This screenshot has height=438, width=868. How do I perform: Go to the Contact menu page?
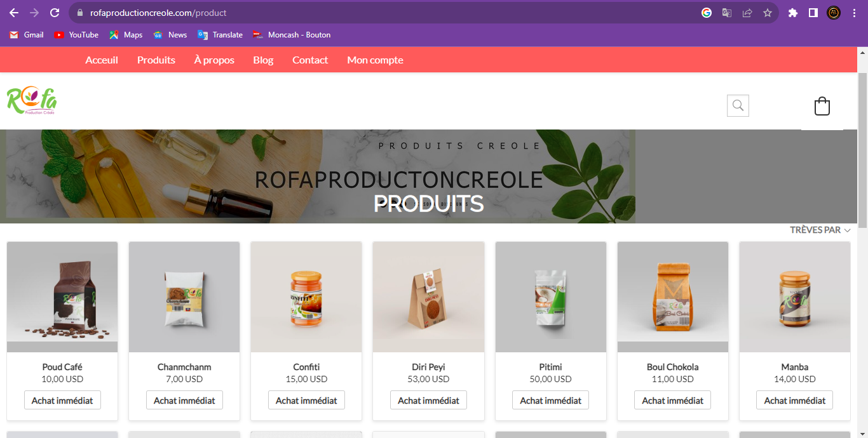(310, 60)
